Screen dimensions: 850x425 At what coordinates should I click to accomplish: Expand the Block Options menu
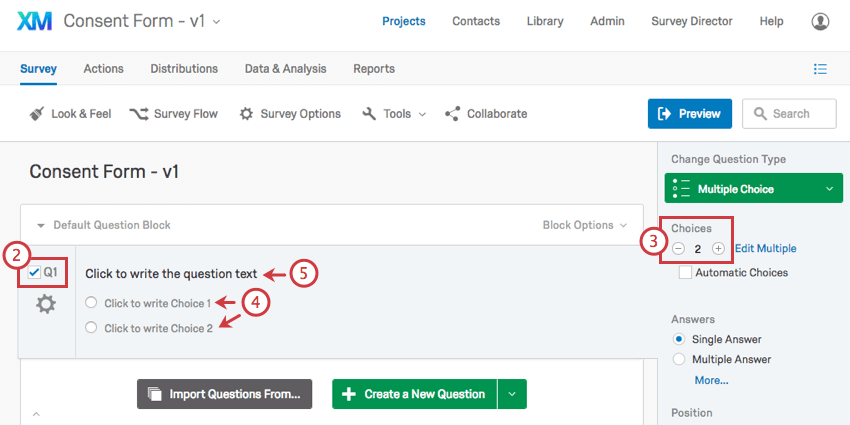coord(585,225)
